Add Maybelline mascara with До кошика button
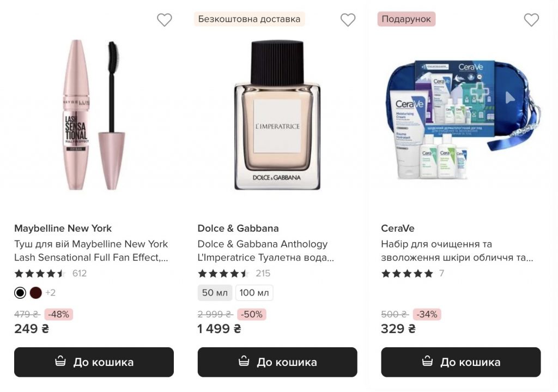This screenshot has height=392, width=558. coord(94,362)
